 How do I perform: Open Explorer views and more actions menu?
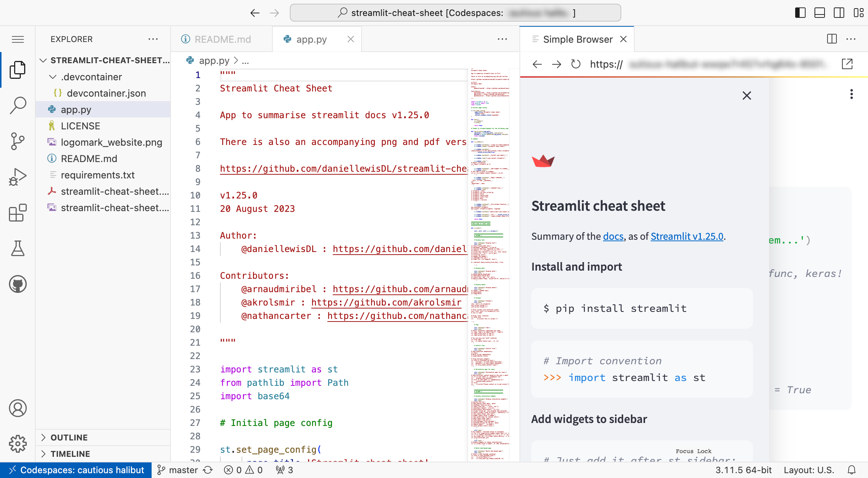tap(153, 39)
